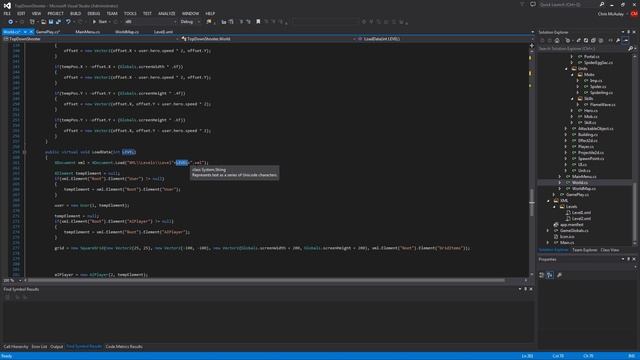Click the Categorized icon in Properties panel
This screenshot has width=640, height=360.
[x=542, y=275]
